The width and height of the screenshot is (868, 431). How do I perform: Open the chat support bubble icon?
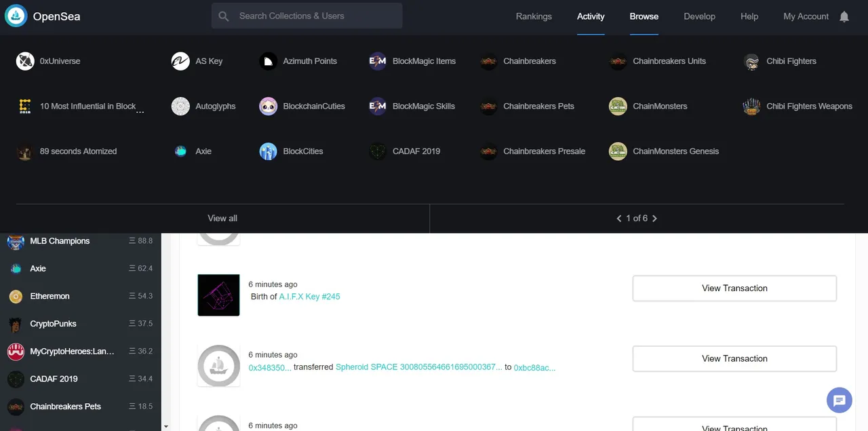[x=839, y=400]
